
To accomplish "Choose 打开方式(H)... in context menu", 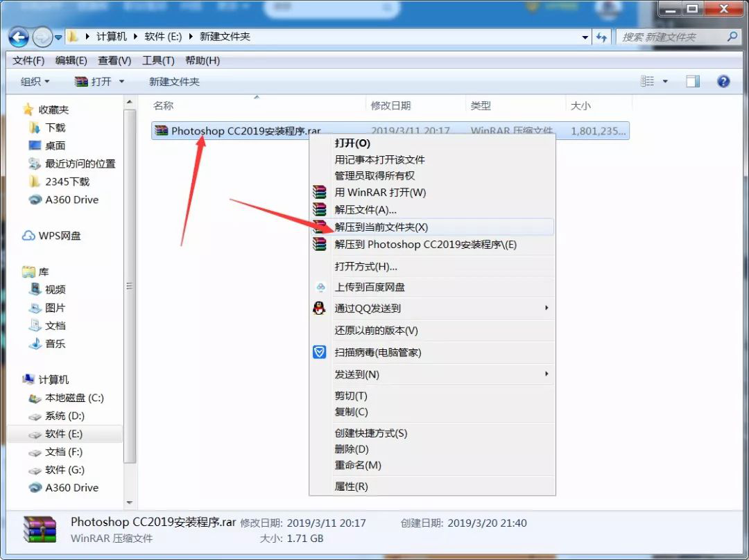I will coord(366,267).
